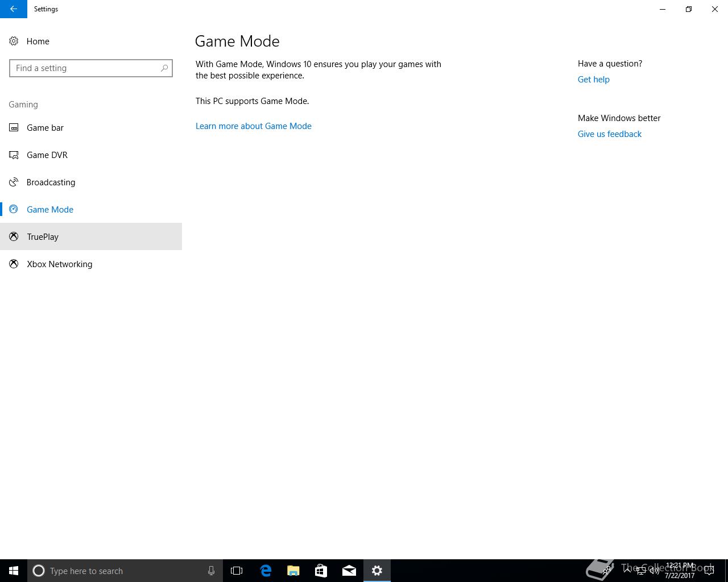This screenshot has height=582, width=728.
Task: Click the volume speaker tray icon
Action: pos(655,571)
